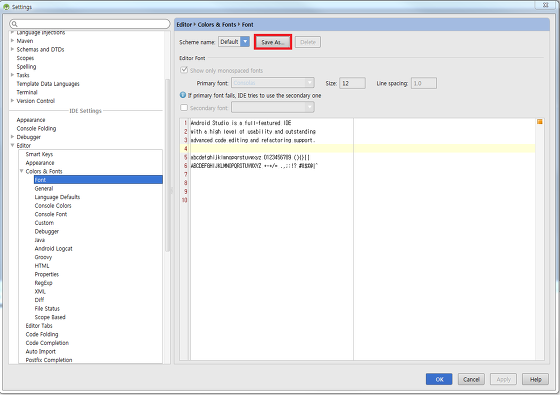Open the Secondary font combo box

(273, 108)
